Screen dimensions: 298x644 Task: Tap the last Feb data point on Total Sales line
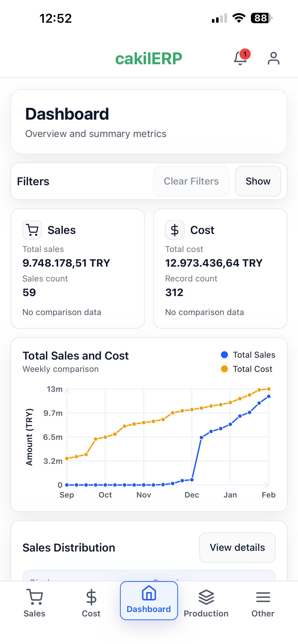pyautogui.click(x=269, y=396)
